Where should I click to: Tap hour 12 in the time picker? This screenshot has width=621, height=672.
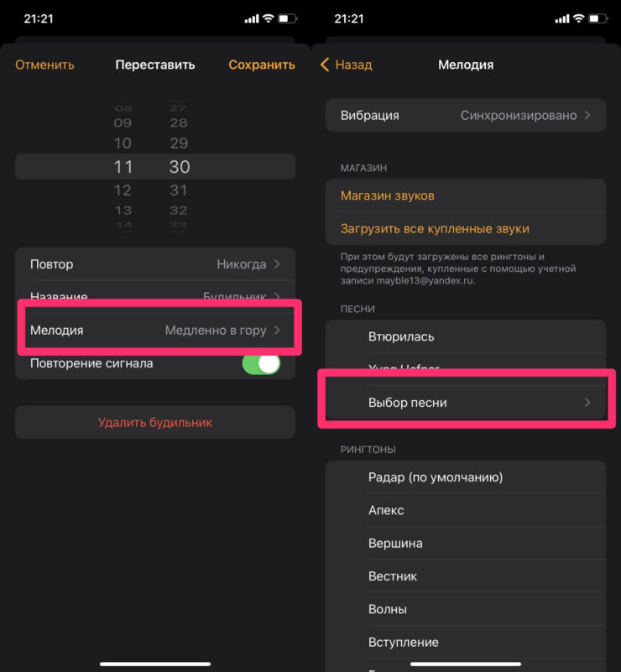point(123,190)
